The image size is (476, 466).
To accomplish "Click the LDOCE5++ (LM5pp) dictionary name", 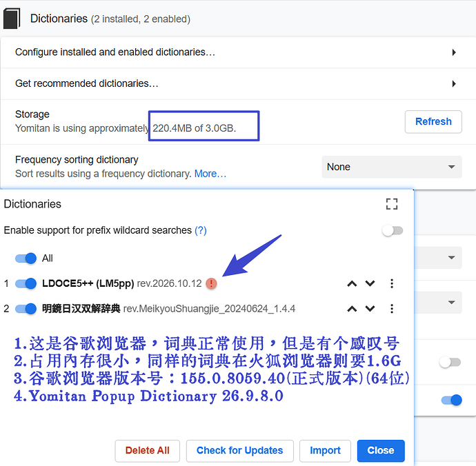I will [88, 283].
